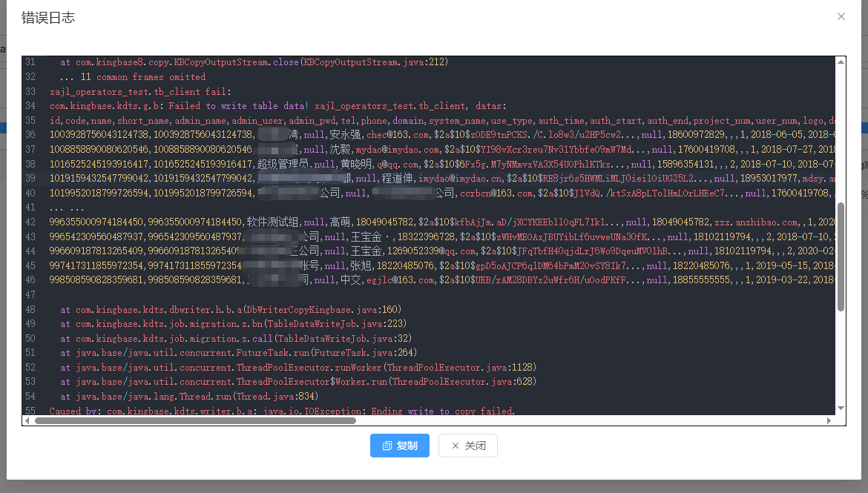Click the "xajl_operators_test.tb_client fail:" line
The height and width of the screenshot is (493, 868).
tap(140, 92)
